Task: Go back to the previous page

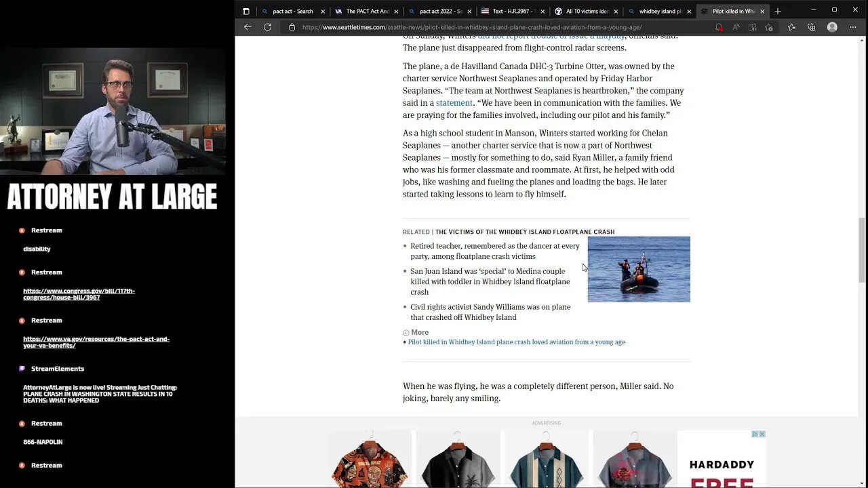Action: pos(248,27)
